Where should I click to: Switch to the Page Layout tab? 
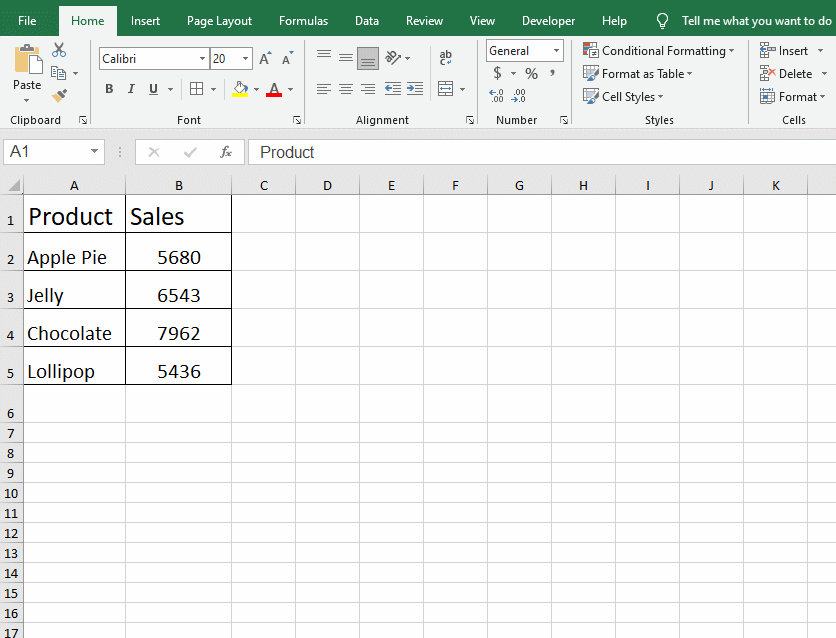click(219, 21)
